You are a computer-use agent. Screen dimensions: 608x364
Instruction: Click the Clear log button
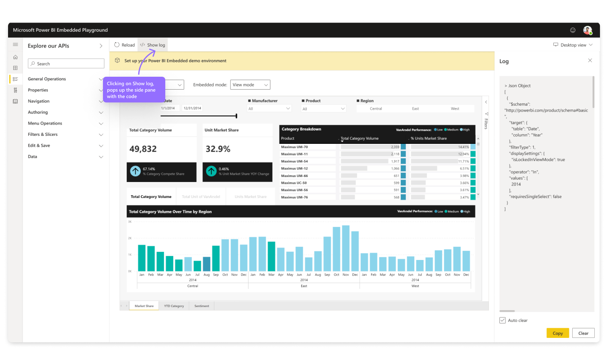tap(583, 333)
